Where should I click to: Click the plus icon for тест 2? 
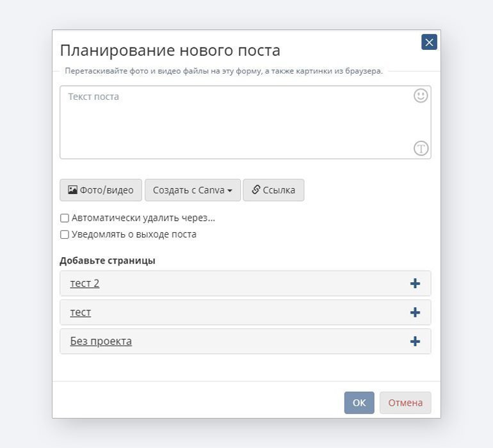[x=415, y=284]
